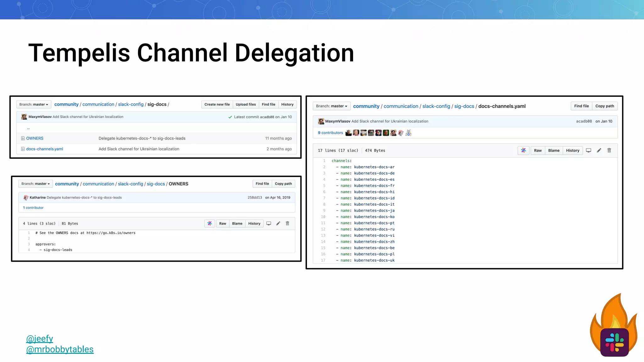Click MaxymVlasov avatar in sig-docs commit row
Screen dimensions: 644x362
(x=24, y=117)
